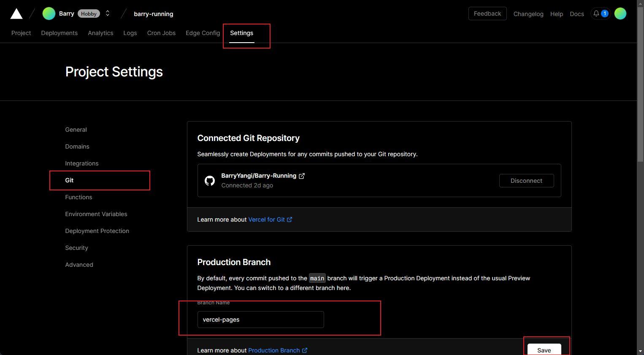
Task: Open the Docs link
Action: coord(577,14)
